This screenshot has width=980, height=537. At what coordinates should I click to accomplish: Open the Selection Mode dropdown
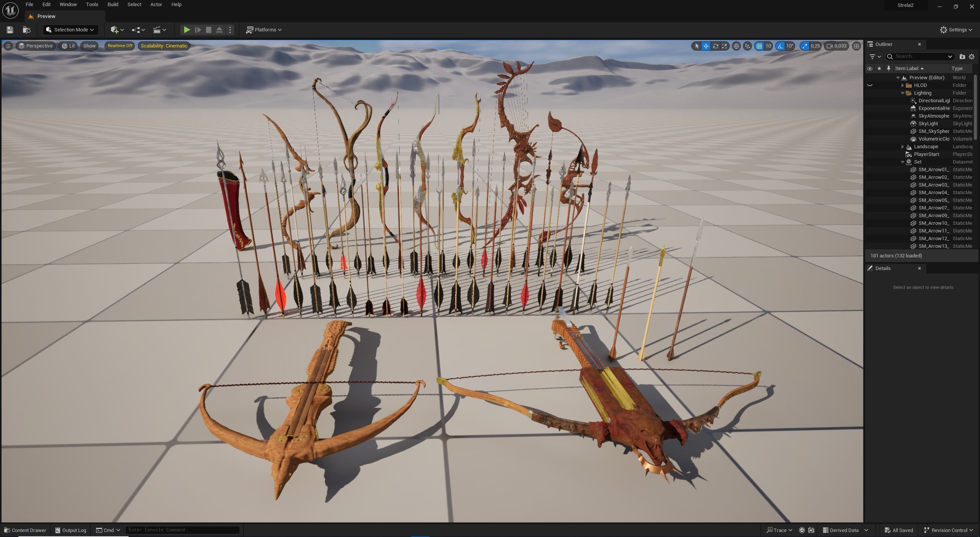[x=70, y=30]
